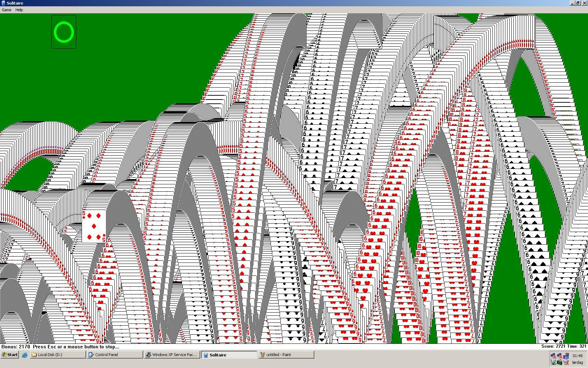The image size is (588, 368).
Task: Open the Help menu
Action: coord(19,10)
